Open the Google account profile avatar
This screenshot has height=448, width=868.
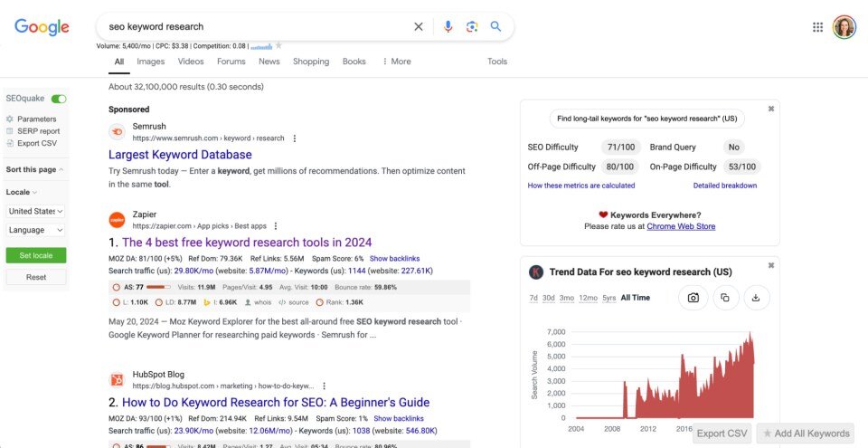pyautogui.click(x=844, y=26)
